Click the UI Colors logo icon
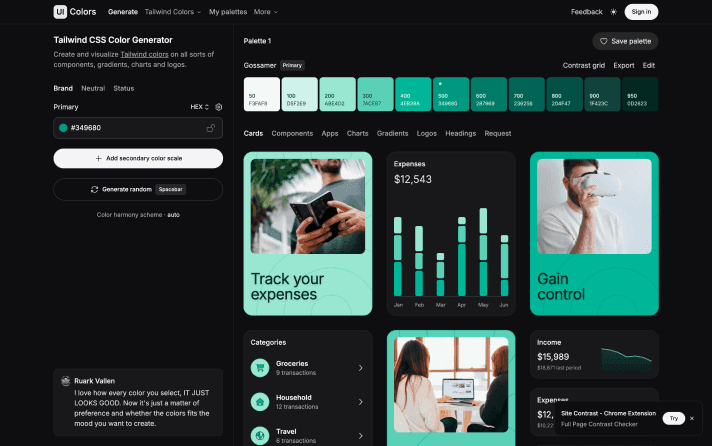 [60, 12]
